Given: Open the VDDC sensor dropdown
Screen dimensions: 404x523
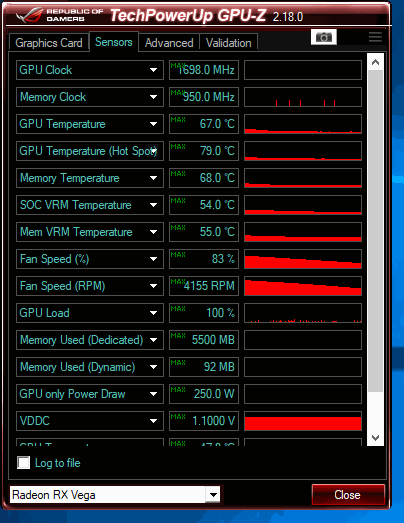Looking at the screenshot, I should 153,421.
